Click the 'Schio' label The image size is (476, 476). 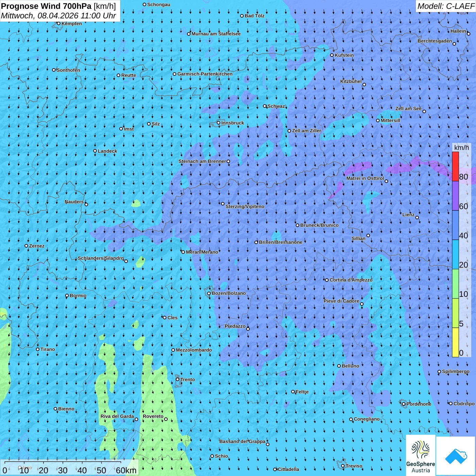[x=221, y=456]
